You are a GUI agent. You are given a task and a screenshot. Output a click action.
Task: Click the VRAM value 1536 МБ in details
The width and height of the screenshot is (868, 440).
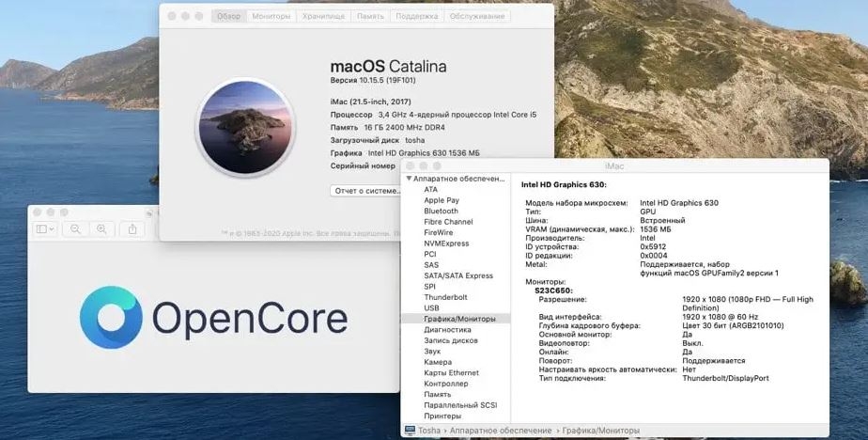656,228
